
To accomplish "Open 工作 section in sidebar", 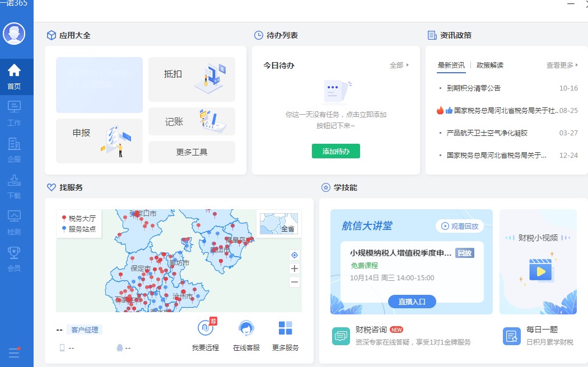I will click(x=14, y=114).
